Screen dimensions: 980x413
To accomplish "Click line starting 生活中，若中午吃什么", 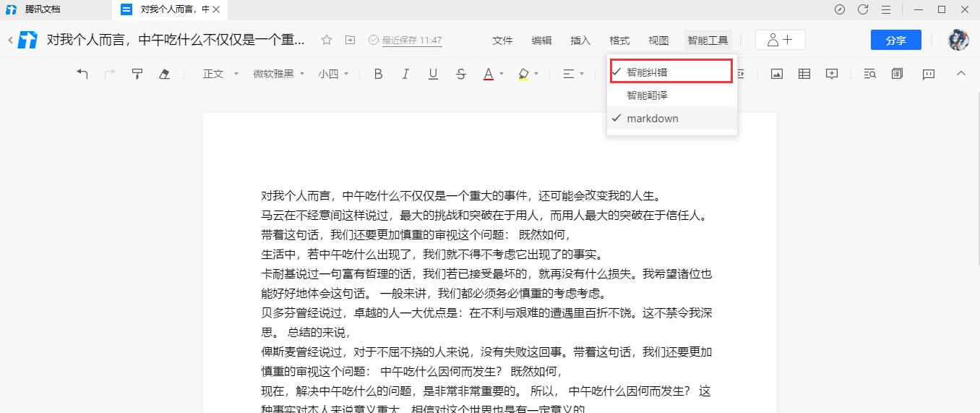I will tap(431, 255).
